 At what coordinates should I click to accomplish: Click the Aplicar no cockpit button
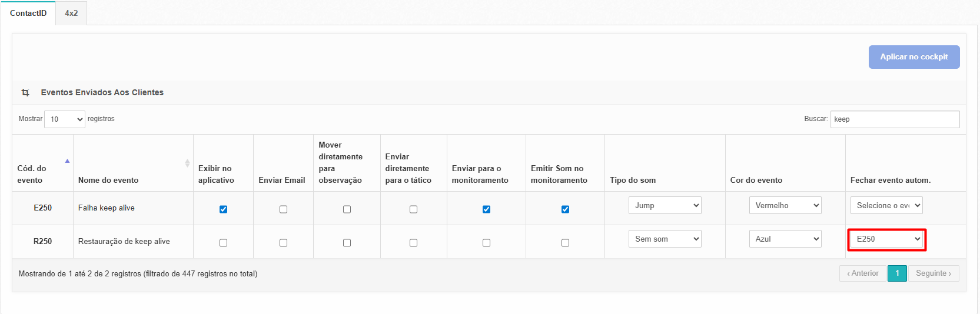point(913,57)
